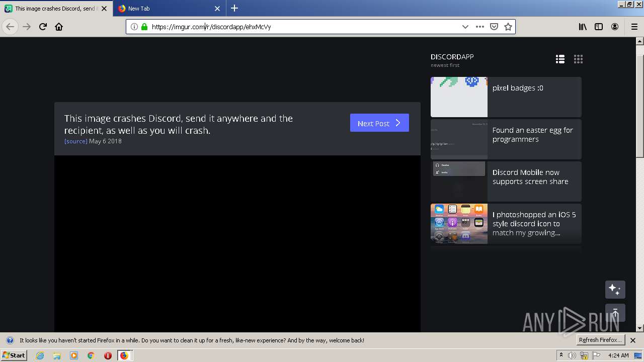Bookmark this page with the star

click(508, 27)
